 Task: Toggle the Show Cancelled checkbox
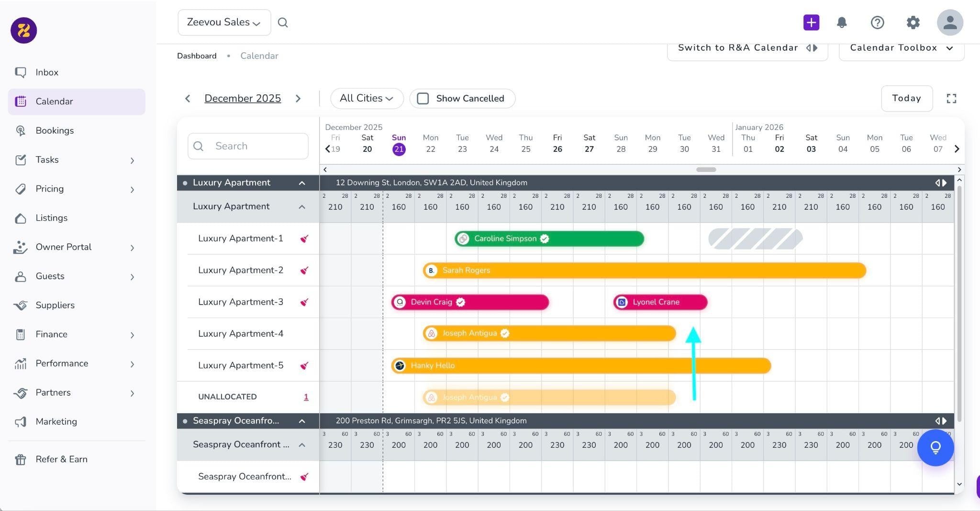click(x=423, y=99)
